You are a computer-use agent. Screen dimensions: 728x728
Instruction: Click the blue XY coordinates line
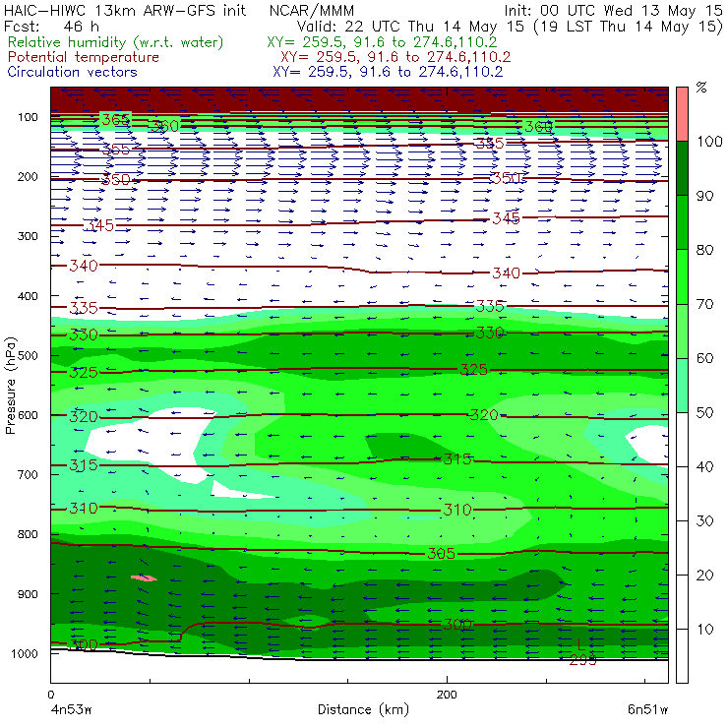pos(388,72)
